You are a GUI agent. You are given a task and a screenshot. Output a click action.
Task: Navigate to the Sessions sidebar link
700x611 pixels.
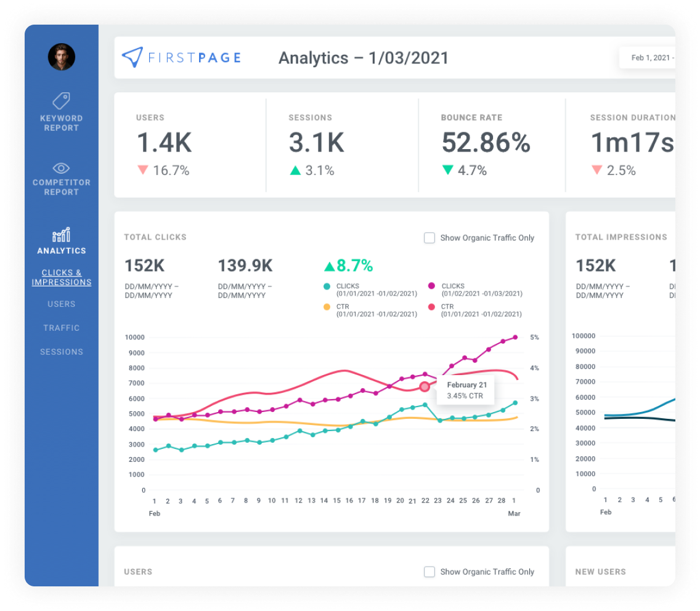[61, 352]
